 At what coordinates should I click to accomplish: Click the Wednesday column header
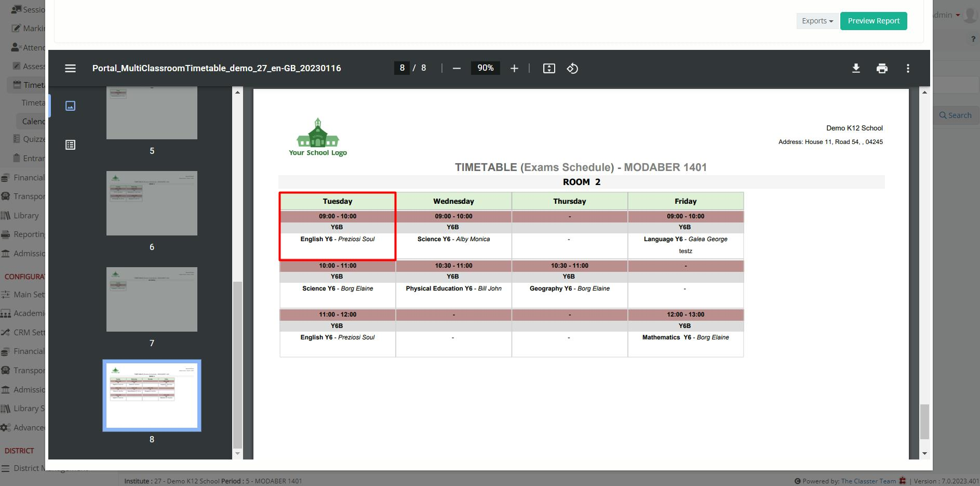coord(453,201)
